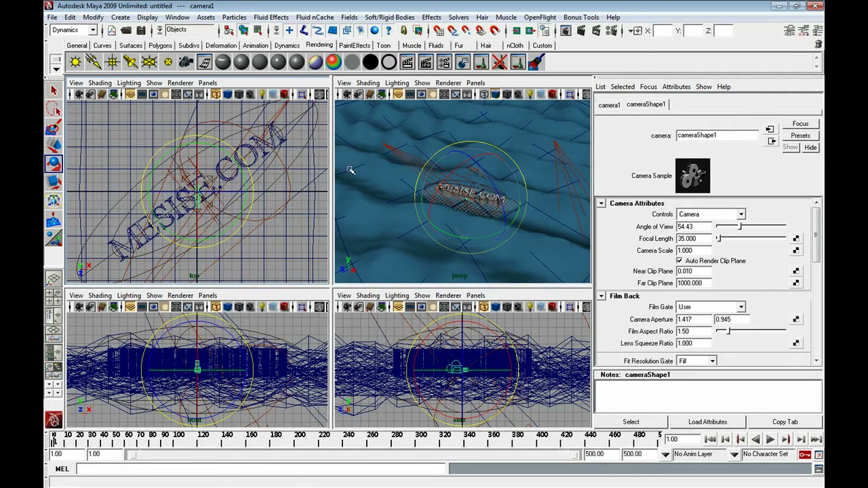Toggle the auto keyframe key button
Image resolution: width=868 pixels, height=488 pixels.
point(805,454)
